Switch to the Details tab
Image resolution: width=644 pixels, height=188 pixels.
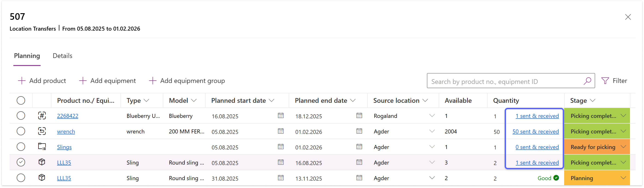[62, 56]
